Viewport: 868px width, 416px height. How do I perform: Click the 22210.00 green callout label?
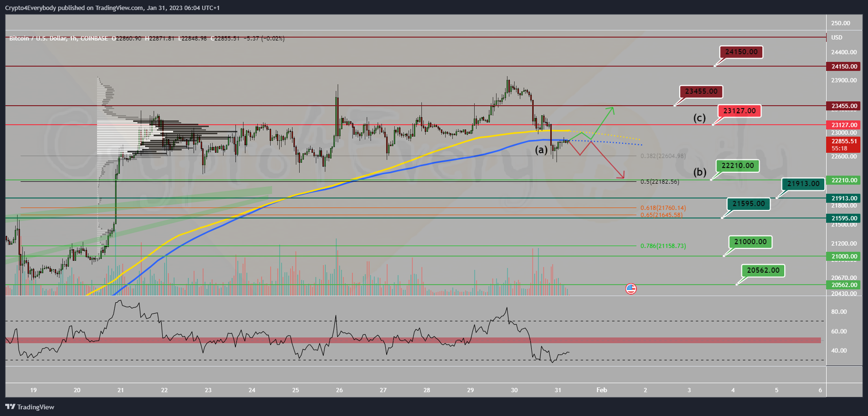(x=737, y=166)
